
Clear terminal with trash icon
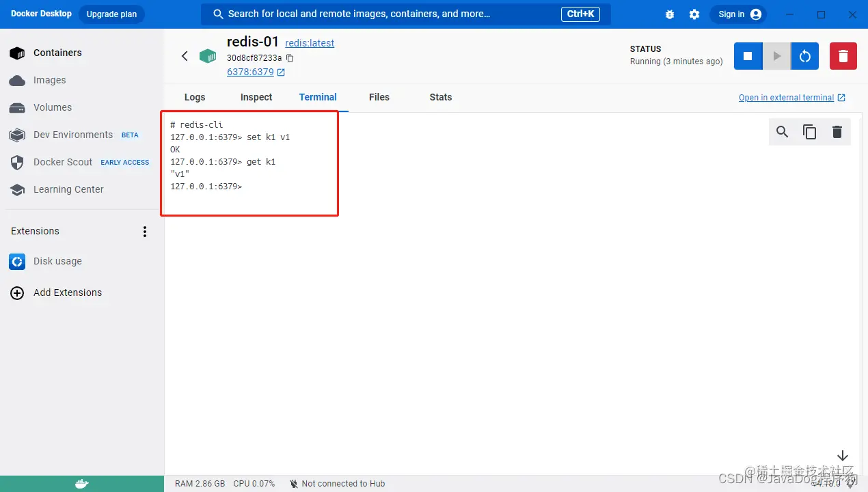[837, 132]
